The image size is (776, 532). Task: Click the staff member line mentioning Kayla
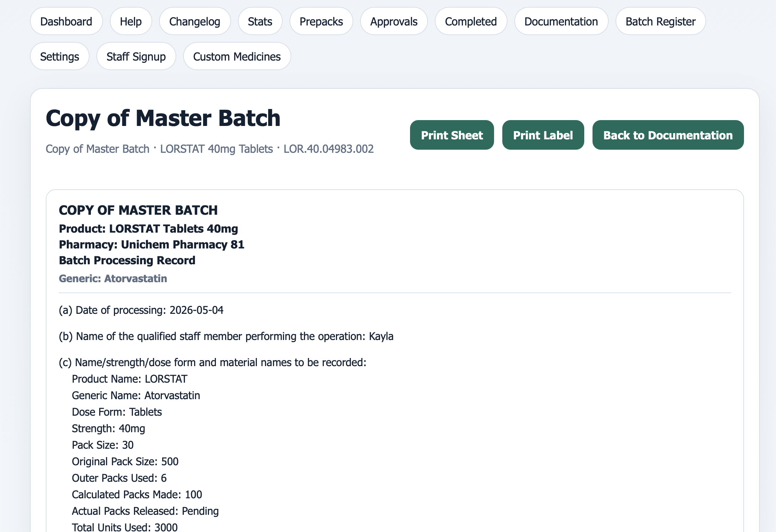click(x=226, y=336)
